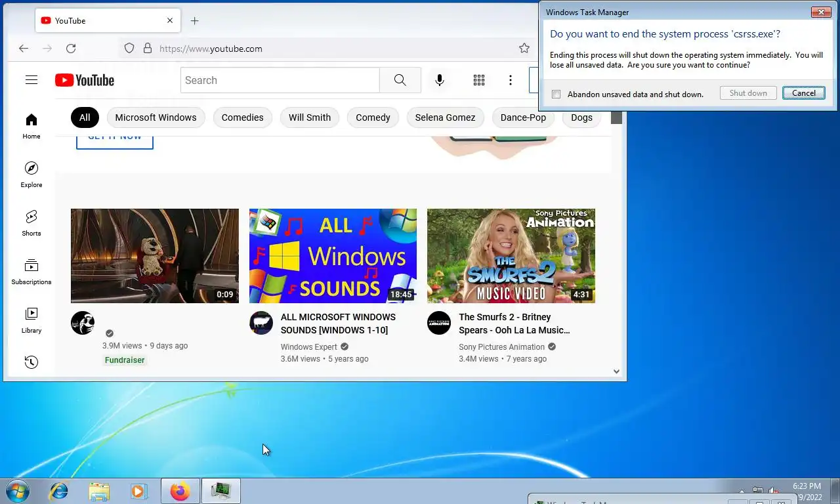The image size is (840, 504).
Task: Reload the YouTube page
Action: click(71, 49)
